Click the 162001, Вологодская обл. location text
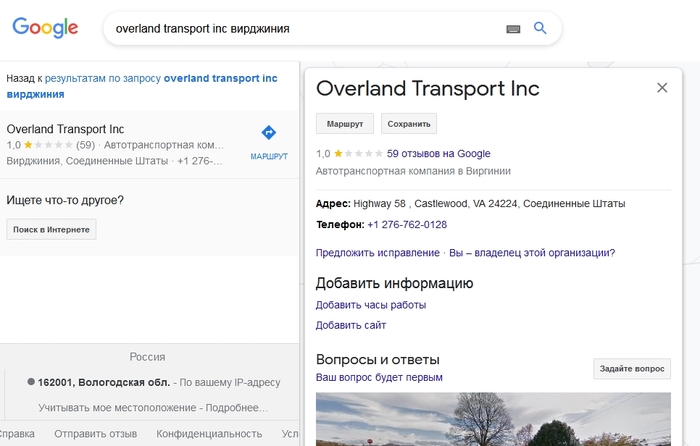The image size is (700, 446). [x=104, y=382]
